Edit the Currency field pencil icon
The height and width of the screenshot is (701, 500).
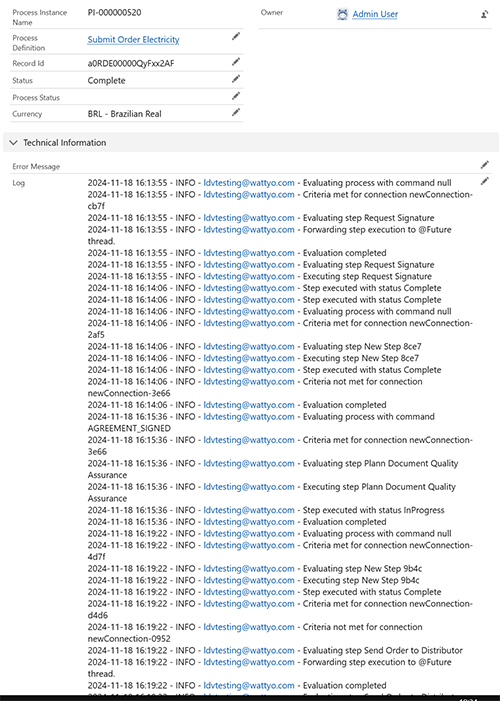tap(236, 112)
